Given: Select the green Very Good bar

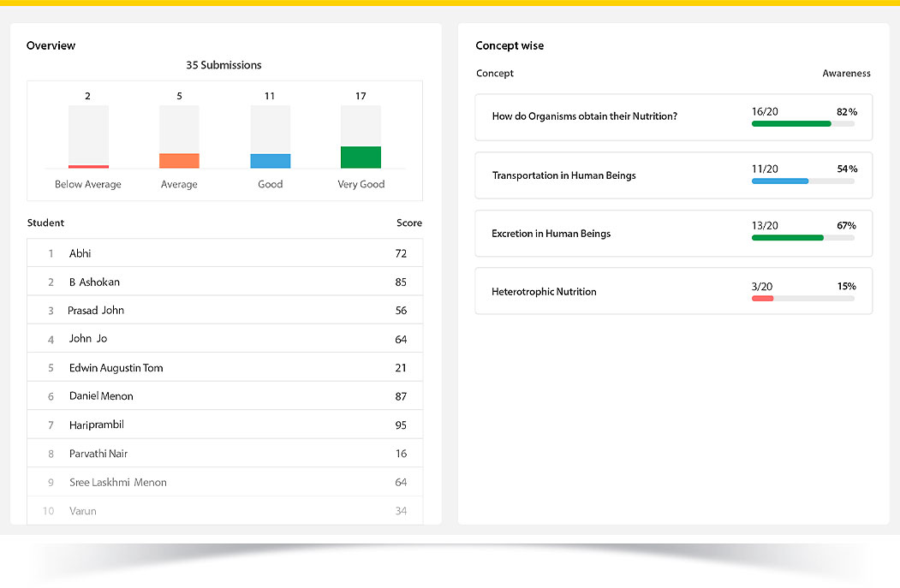Looking at the screenshot, I should (x=361, y=157).
